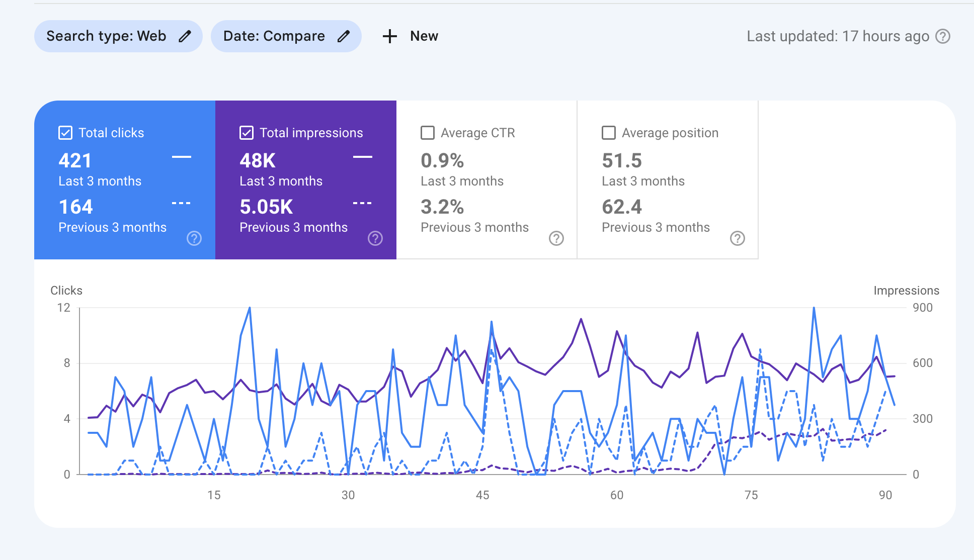Click the plus icon to add filter
The height and width of the screenshot is (560, 974).
389,36
